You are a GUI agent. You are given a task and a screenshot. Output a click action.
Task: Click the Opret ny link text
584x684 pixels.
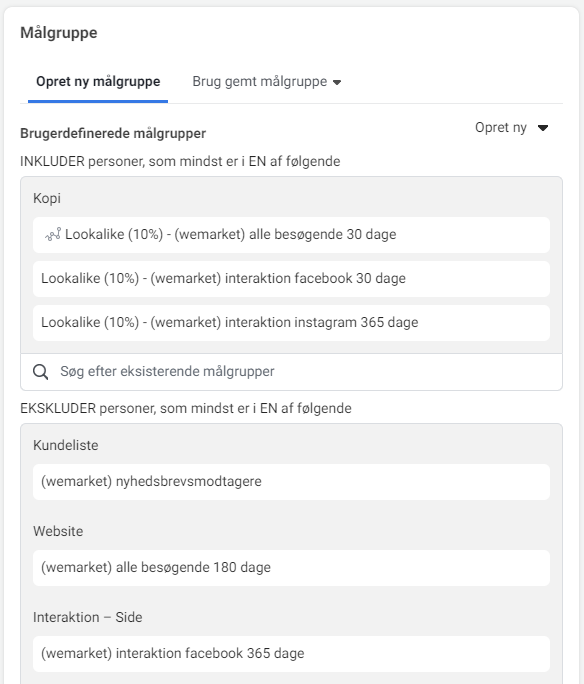click(501, 127)
